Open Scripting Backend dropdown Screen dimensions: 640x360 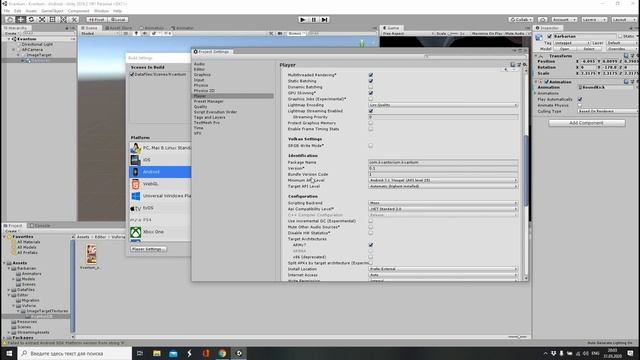(x=443, y=203)
